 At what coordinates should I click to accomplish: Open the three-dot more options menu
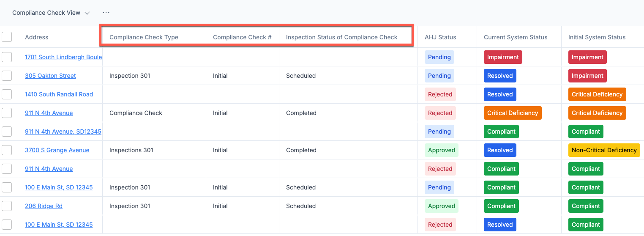click(106, 13)
